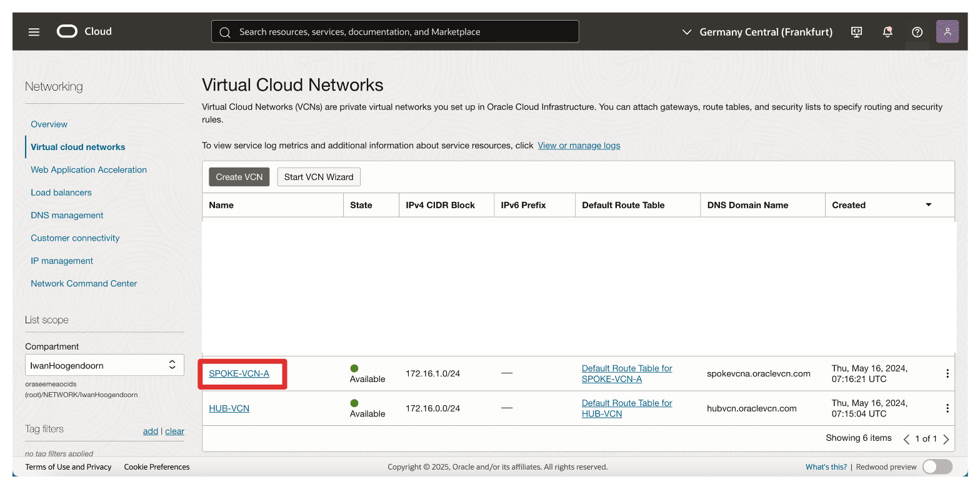Focus the search resources input field
The image size is (980, 489).
tap(395, 32)
